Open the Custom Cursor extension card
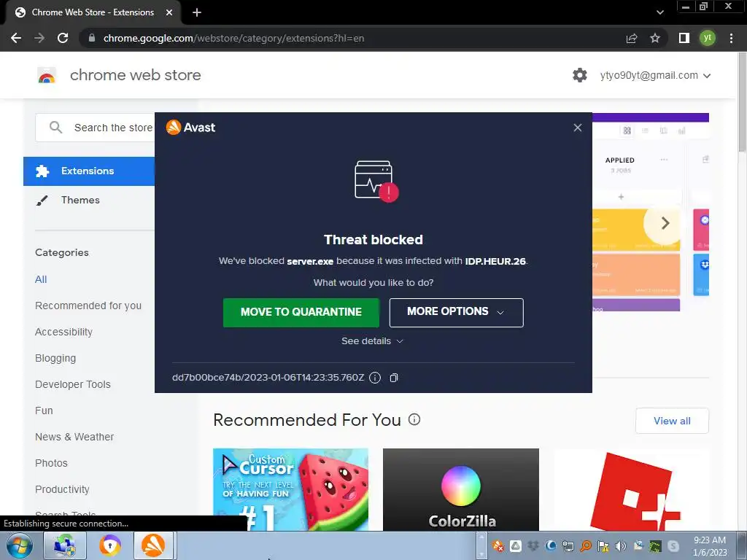747x560 pixels. coord(290,489)
